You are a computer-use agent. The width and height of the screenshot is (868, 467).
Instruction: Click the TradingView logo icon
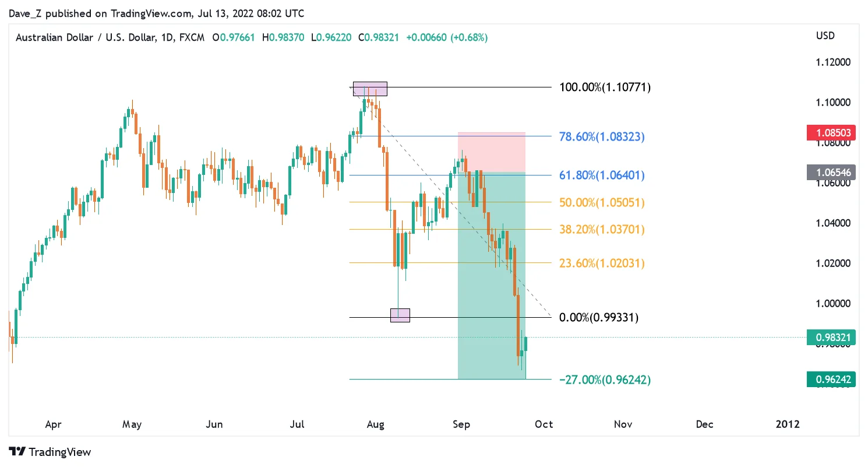click(18, 451)
